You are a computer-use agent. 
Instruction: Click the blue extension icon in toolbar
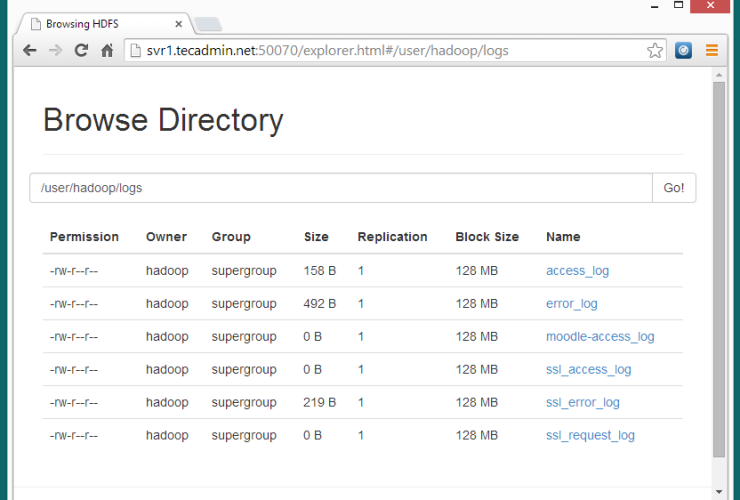(684, 50)
